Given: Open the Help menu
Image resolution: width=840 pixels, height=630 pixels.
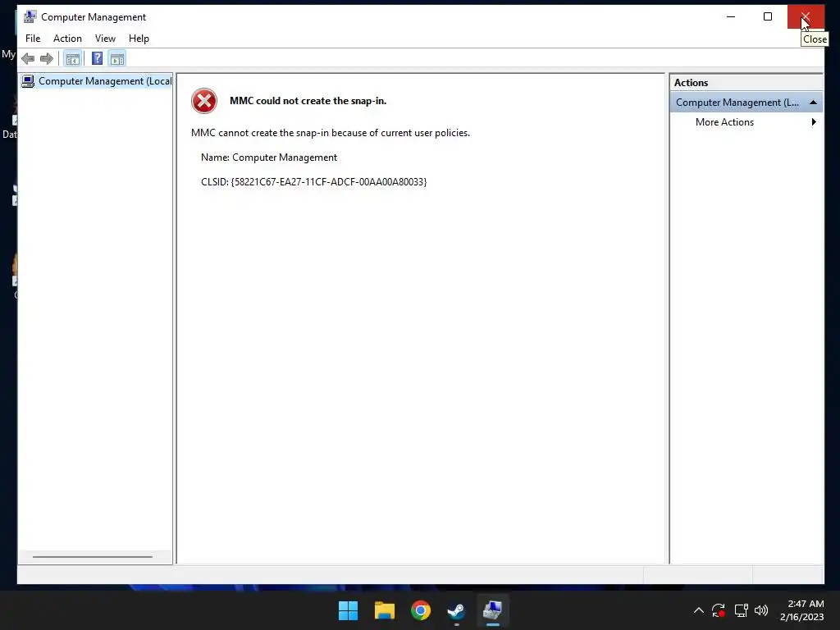Looking at the screenshot, I should click(139, 39).
